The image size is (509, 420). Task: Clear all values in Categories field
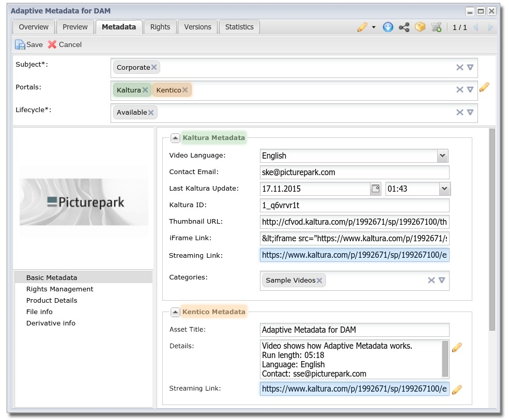[x=431, y=280]
